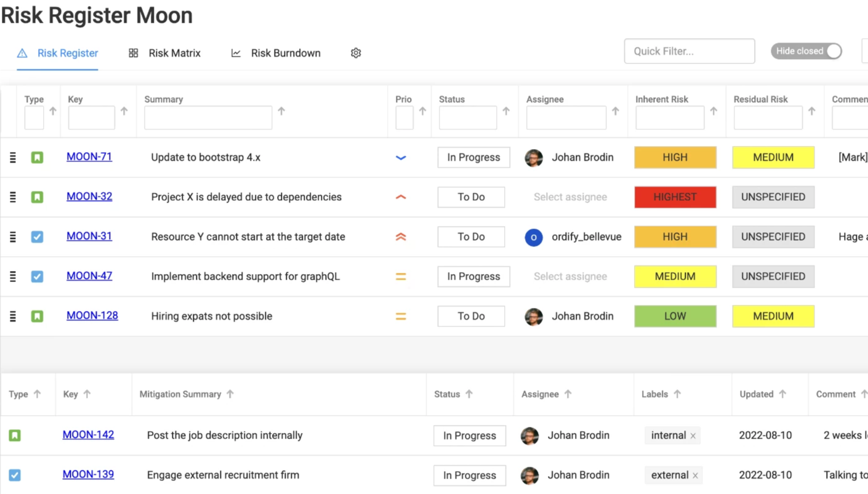The width and height of the screenshot is (868, 494).
Task: Open the status dropdown for MOON-32
Action: click(x=471, y=197)
